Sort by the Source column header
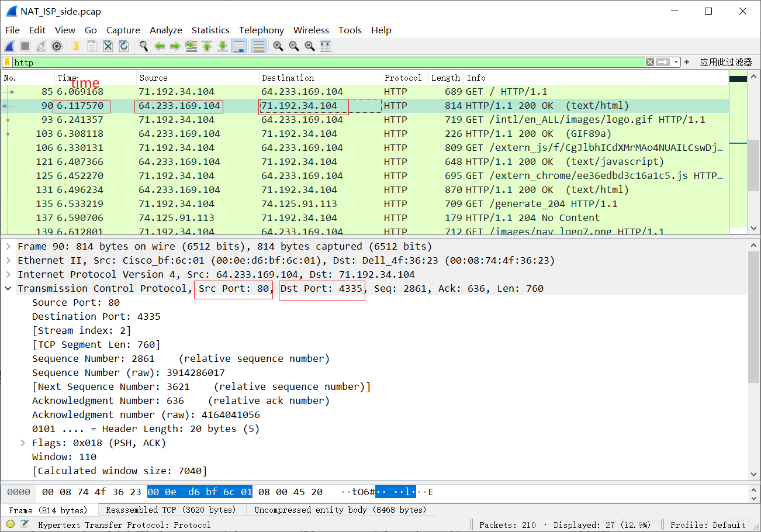 [x=198, y=78]
